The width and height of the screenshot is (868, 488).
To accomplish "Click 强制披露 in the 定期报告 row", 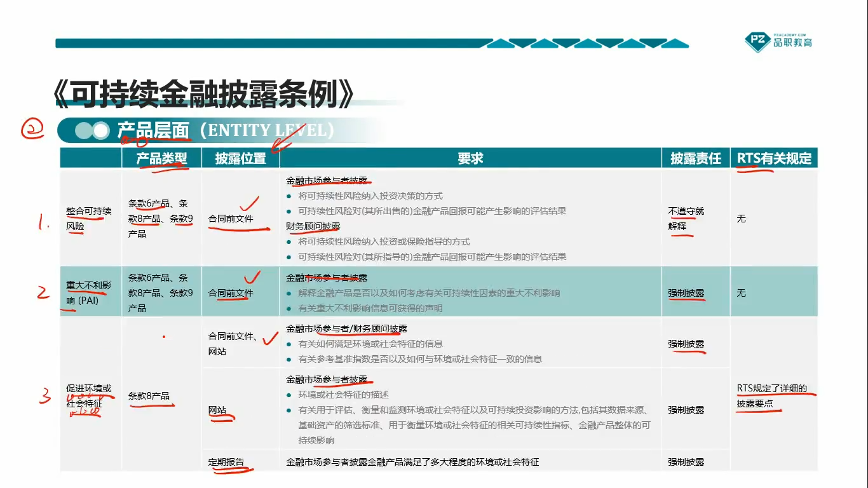I will pyautogui.click(x=686, y=462).
